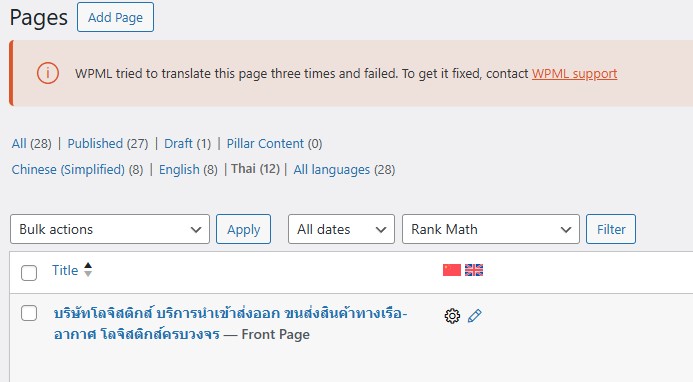The image size is (693, 382).
Task: Click the Chinese flag column icon
Action: pos(452,270)
